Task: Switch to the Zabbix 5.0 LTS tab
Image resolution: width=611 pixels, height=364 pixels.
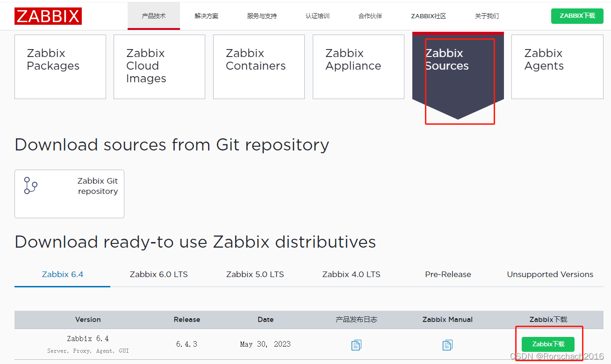Action: click(x=255, y=274)
